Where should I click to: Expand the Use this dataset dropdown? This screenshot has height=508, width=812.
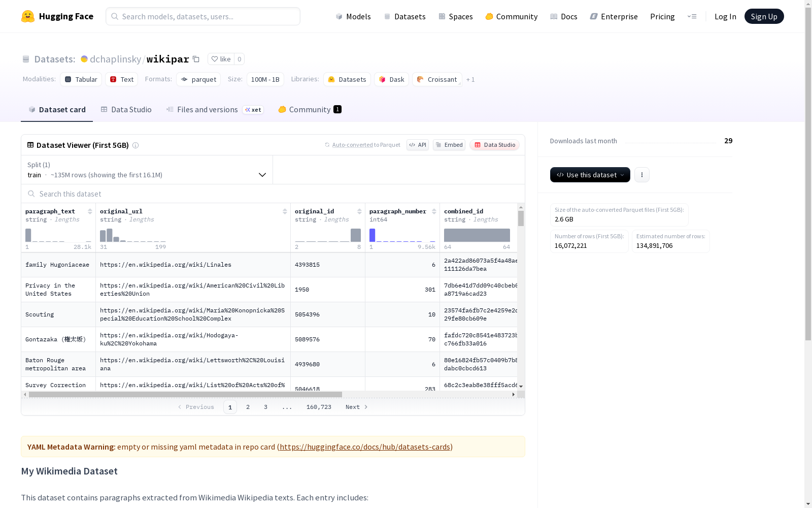pos(590,175)
